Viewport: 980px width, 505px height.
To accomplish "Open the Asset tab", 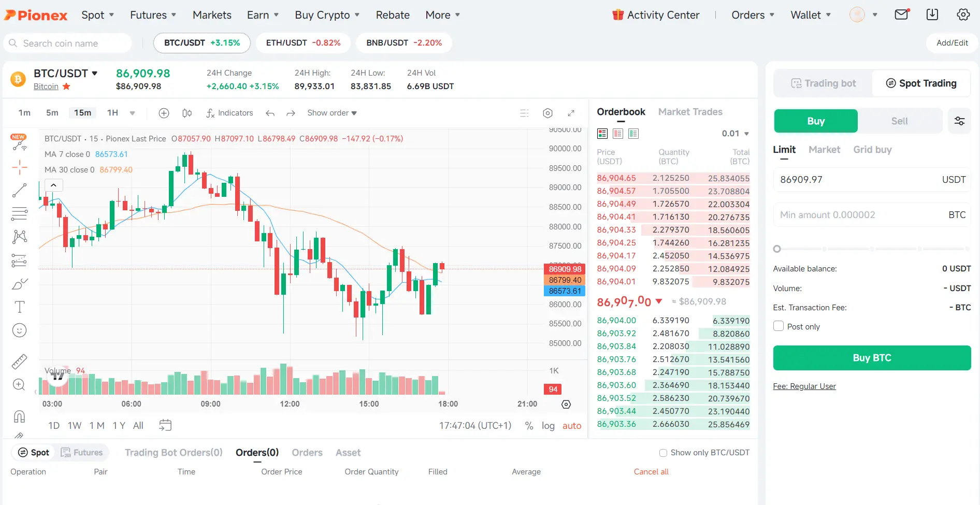I will pyautogui.click(x=348, y=453).
